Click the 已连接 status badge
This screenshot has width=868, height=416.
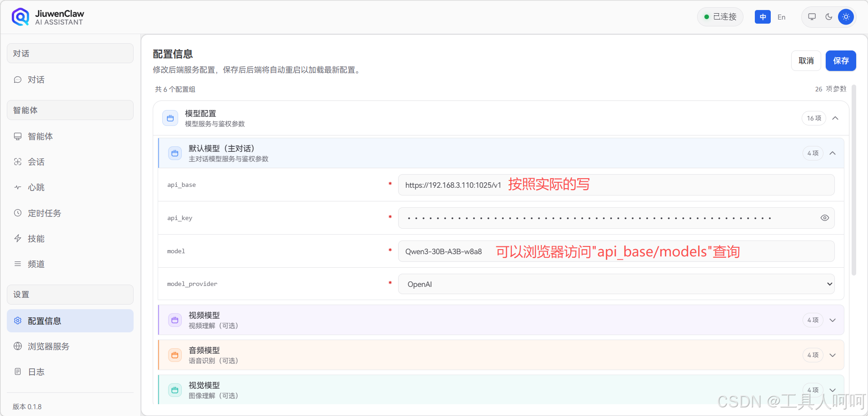click(720, 17)
